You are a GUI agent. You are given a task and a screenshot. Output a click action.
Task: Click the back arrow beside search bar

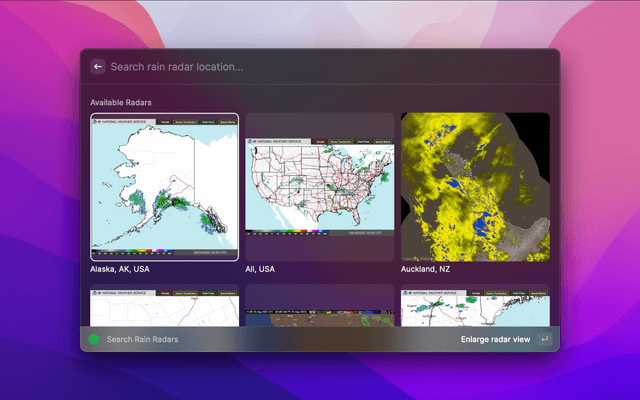pyautogui.click(x=98, y=67)
